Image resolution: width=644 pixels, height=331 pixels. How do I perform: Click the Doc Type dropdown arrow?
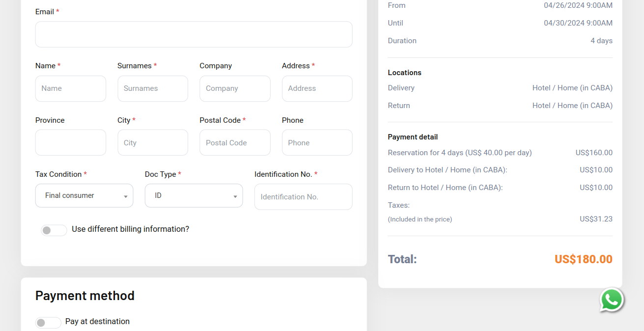click(x=235, y=196)
